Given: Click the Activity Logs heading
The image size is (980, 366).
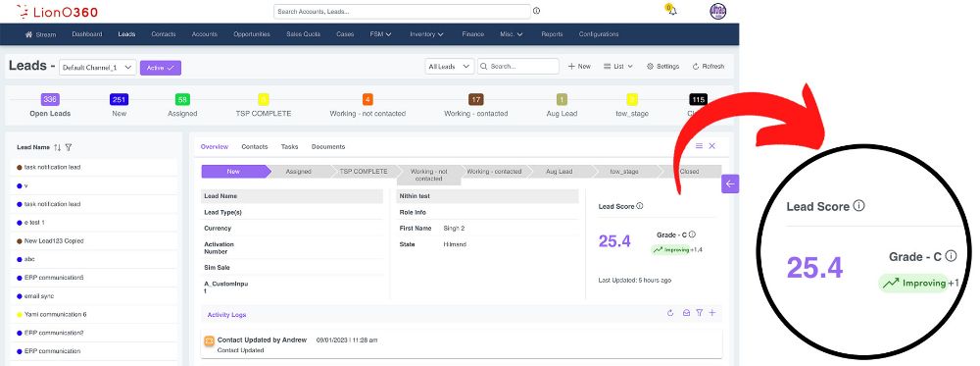Looking at the screenshot, I should coord(227,315).
